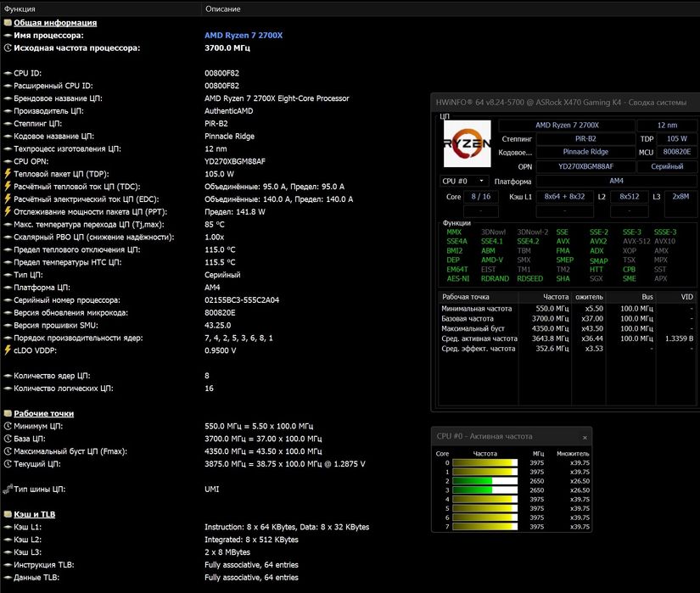700x593 pixels.
Task: Open the Кэш и TLB section heading
Action: (x=35, y=514)
